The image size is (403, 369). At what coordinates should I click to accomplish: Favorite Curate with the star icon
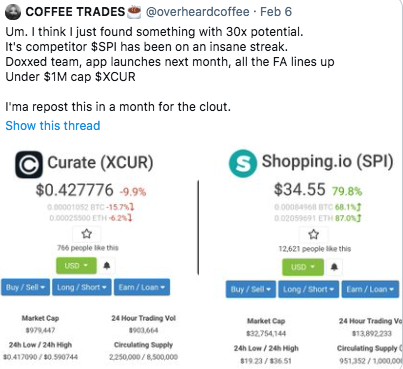point(87,234)
